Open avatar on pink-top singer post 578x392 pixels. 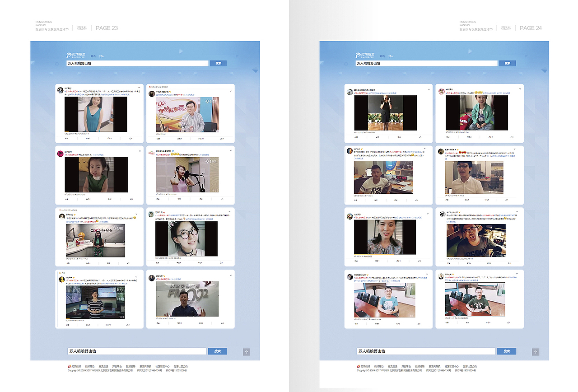(x=152, y=153)
